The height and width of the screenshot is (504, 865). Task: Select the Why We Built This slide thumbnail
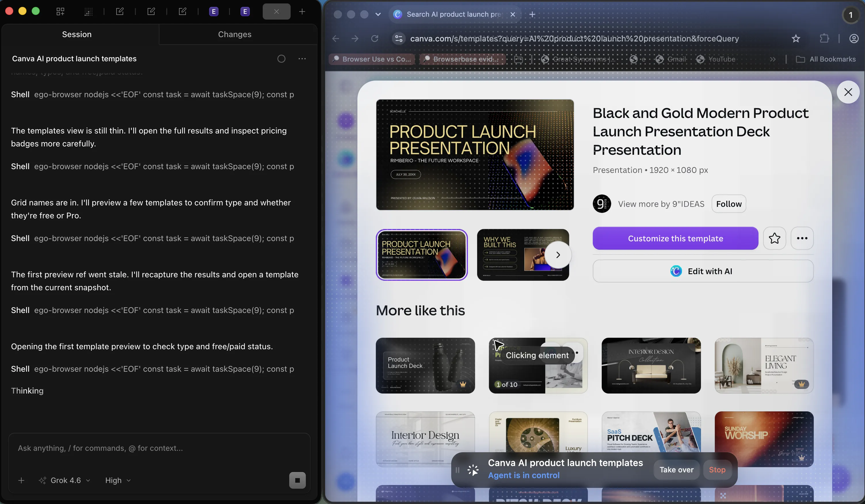click(523, 255)
